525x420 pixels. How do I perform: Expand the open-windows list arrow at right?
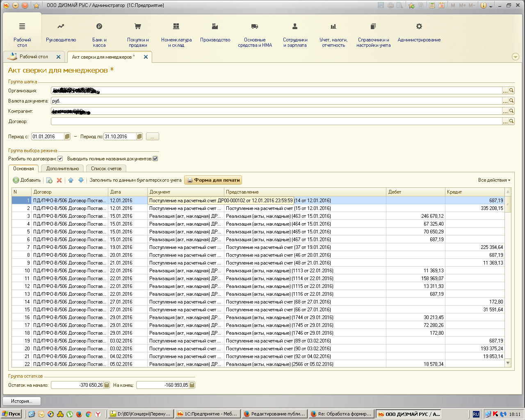[516, 57]
